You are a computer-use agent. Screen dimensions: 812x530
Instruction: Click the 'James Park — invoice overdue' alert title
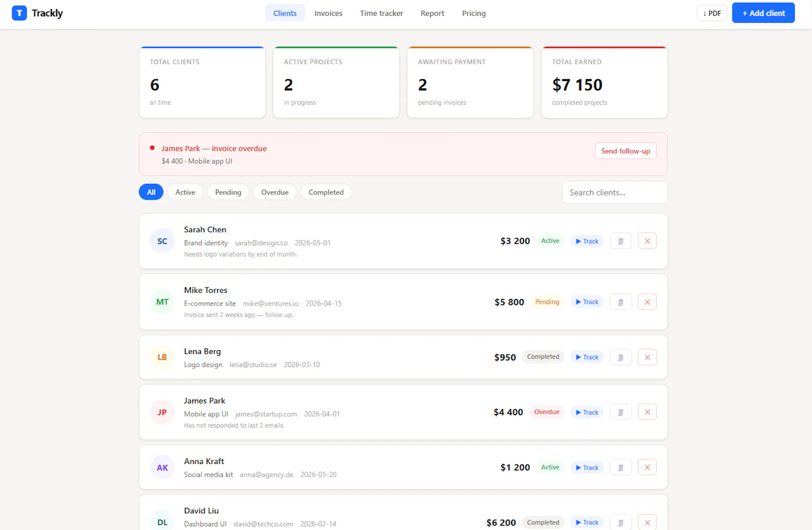(214, 149)
